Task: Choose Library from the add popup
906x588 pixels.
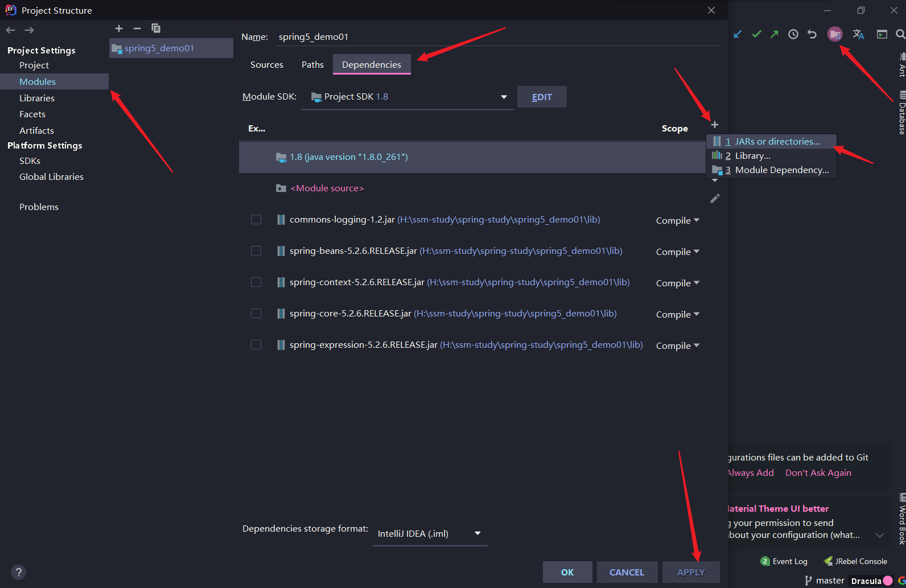Action: 772,155
